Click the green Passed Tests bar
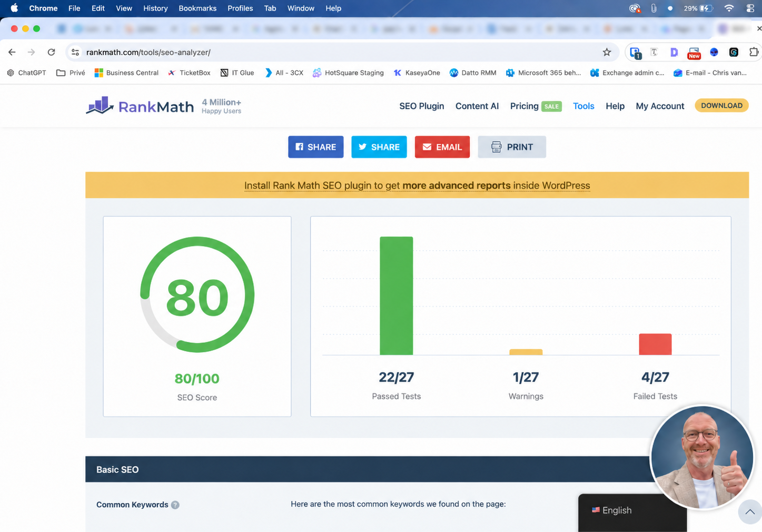Viewport: 762px width, 532px height. coord(397,295)
